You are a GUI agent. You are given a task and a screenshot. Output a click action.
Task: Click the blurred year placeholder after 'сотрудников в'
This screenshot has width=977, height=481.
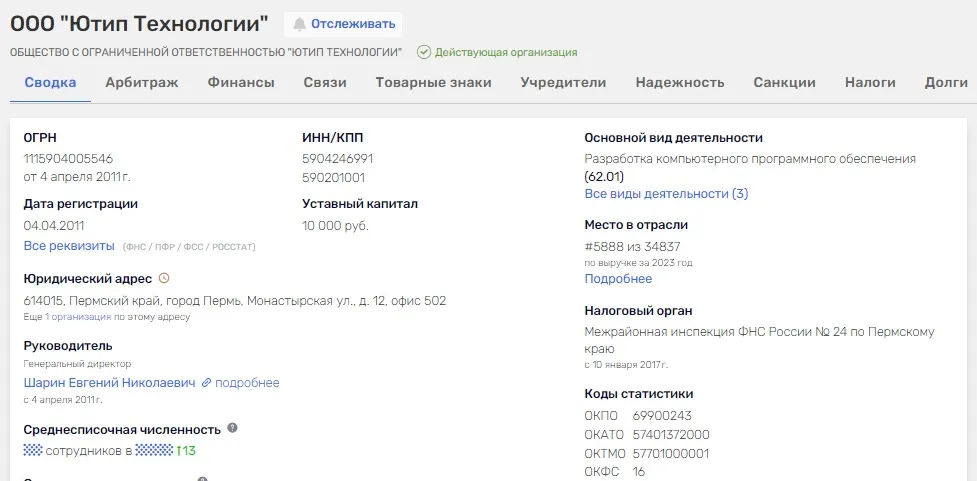[x=154, y=450]
